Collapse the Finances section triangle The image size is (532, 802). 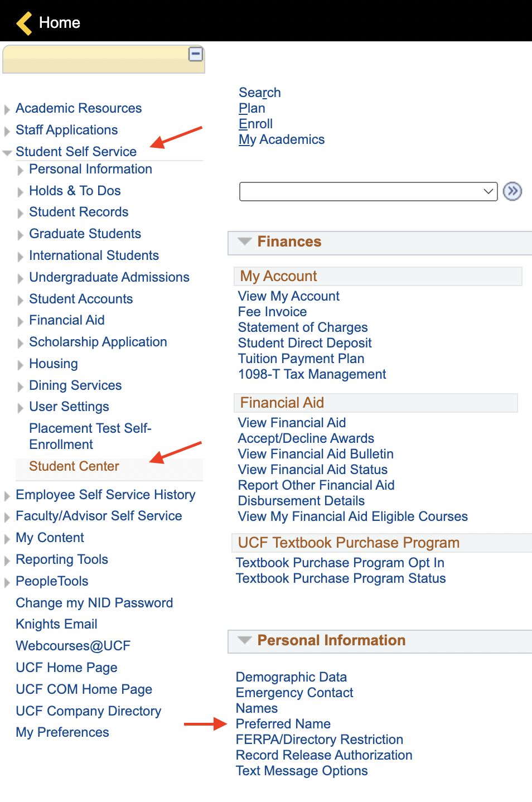tap(244, 241)
